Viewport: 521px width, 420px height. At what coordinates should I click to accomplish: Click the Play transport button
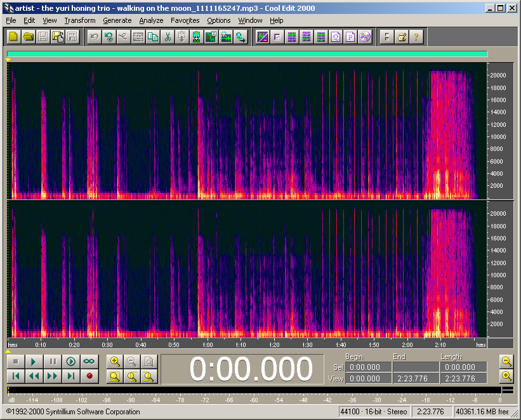click(34, 361)
